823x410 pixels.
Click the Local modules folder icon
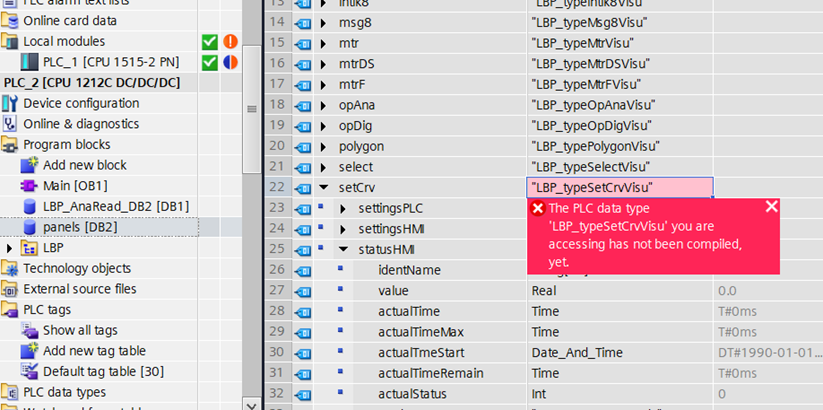[10, 41]
